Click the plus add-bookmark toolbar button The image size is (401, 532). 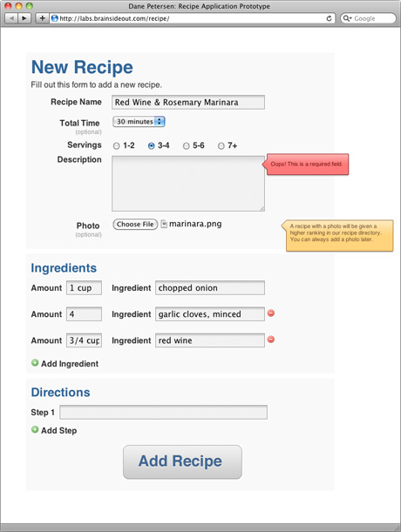pyautogui.click(x=42, y=18)
